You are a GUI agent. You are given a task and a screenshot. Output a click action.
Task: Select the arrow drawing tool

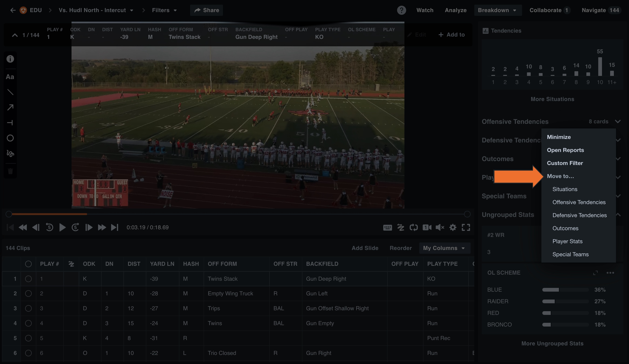point(10,108)
